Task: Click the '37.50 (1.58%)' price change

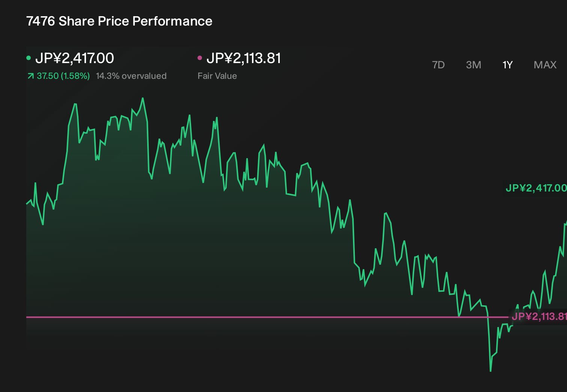Action: [63, 76]
